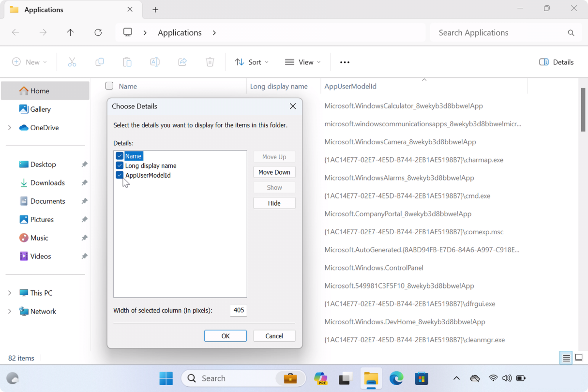Image resolution: width=588 pixels, height=392 pixels.
Task: Select Gallery in the navigation pane
Action: [40, 109]
